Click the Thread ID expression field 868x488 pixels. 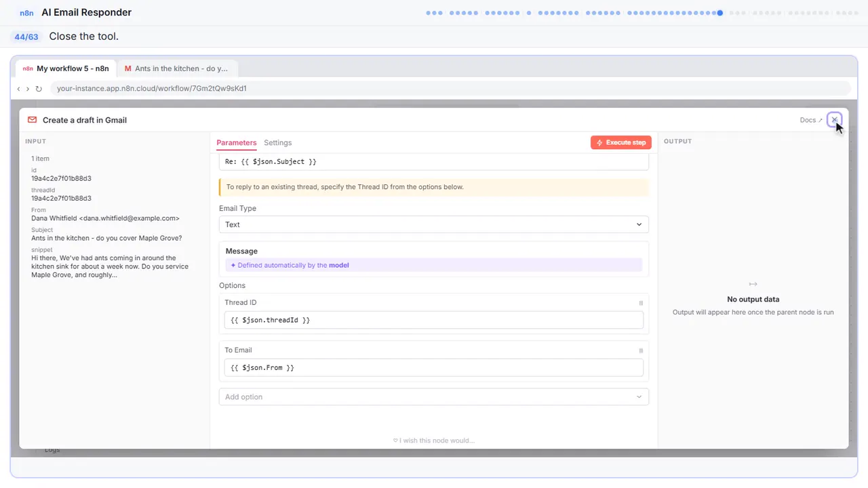(x=434, y=320)
